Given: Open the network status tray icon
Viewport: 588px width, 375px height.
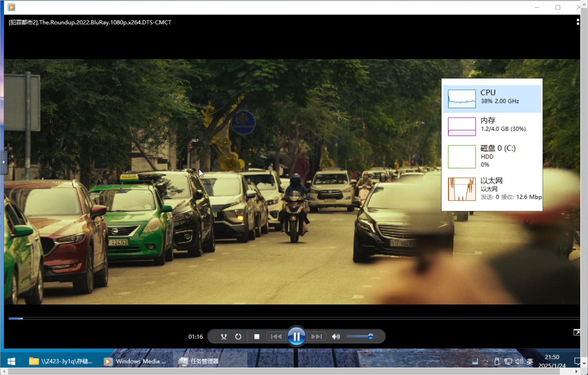Looking at the screenshot, I should pyautogui.click(x=508, y=361).
